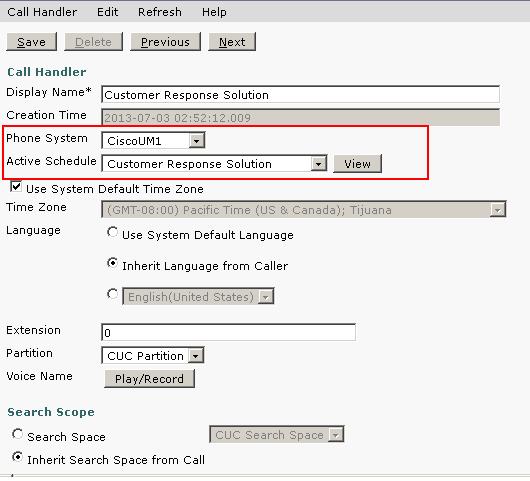
Task: Open the Phone System dropdown
Action: tap(153, 141)
